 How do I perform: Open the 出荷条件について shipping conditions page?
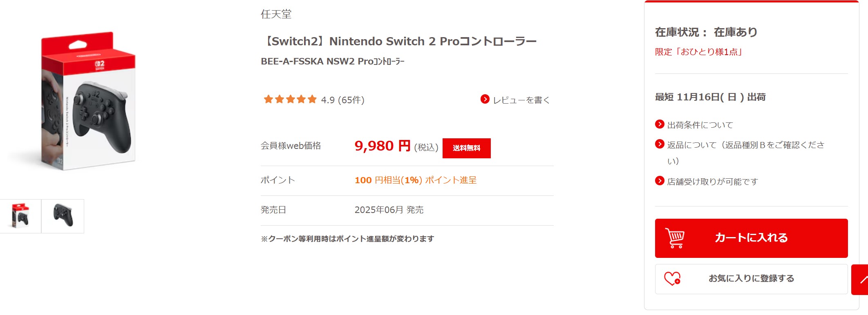tap(700, 125)
